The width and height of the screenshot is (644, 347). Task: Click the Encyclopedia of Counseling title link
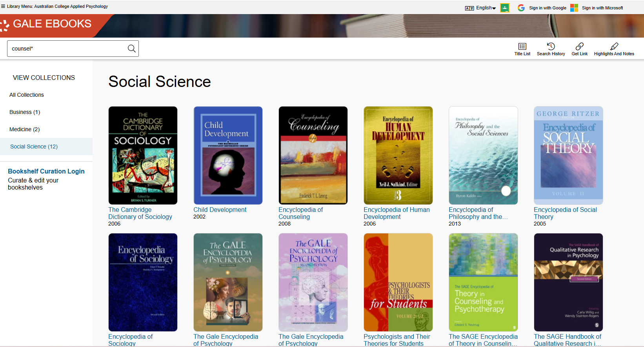point(300,213)
